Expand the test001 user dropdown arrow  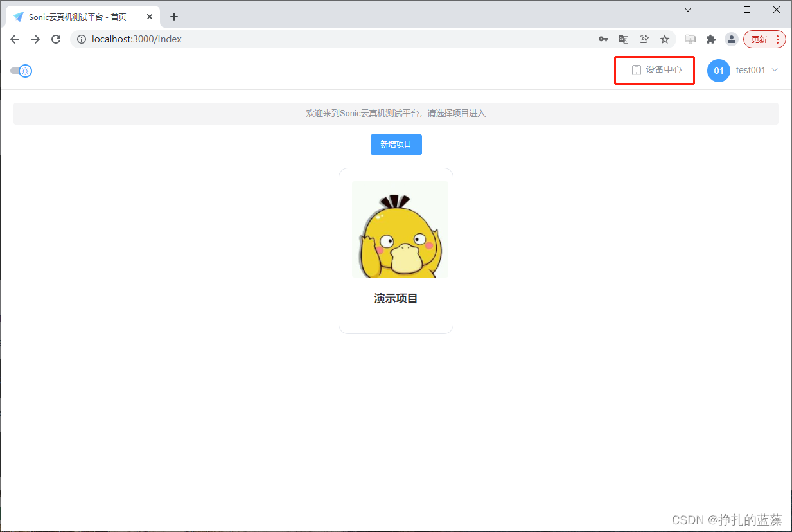pos(775,70)
